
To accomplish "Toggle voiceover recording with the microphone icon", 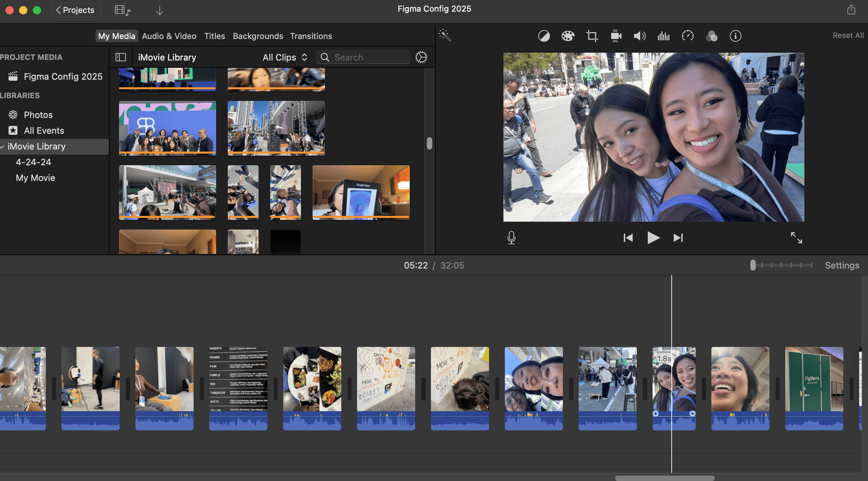I will [511, 237].
